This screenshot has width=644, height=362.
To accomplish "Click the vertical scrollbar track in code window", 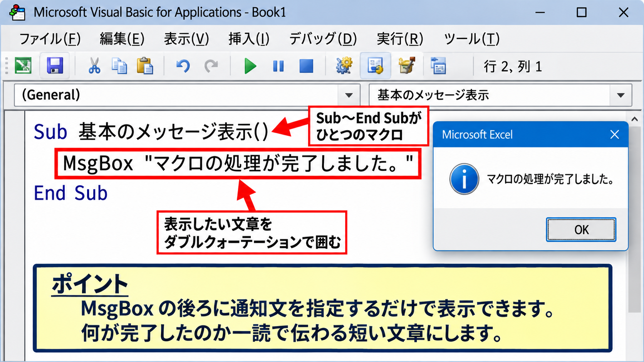I will (x=635, y=219).
